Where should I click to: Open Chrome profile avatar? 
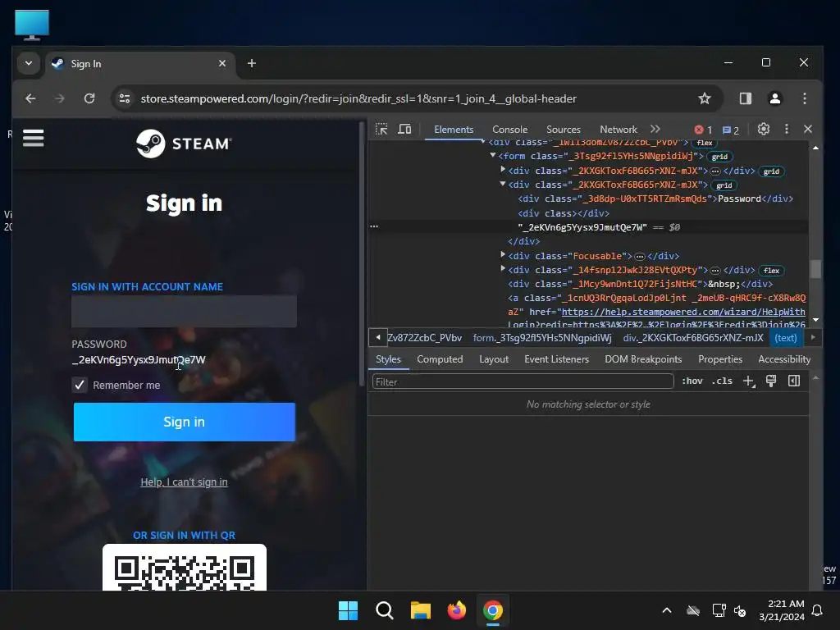click(774, 98)
